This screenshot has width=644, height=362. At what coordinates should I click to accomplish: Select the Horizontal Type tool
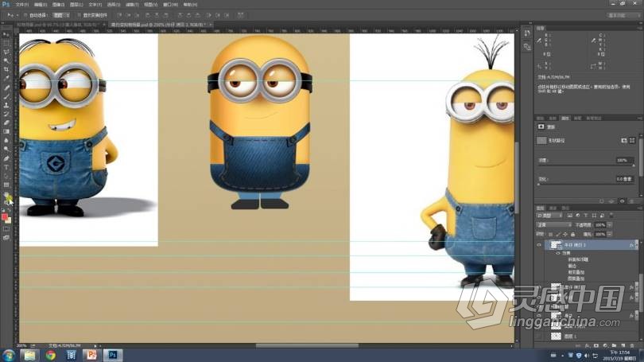(x=6, y=167)
